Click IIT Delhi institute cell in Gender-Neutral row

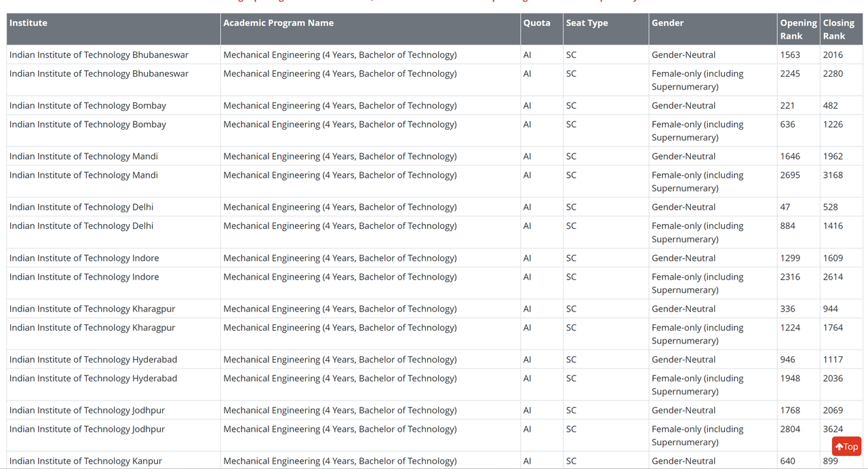coord(113,207)
